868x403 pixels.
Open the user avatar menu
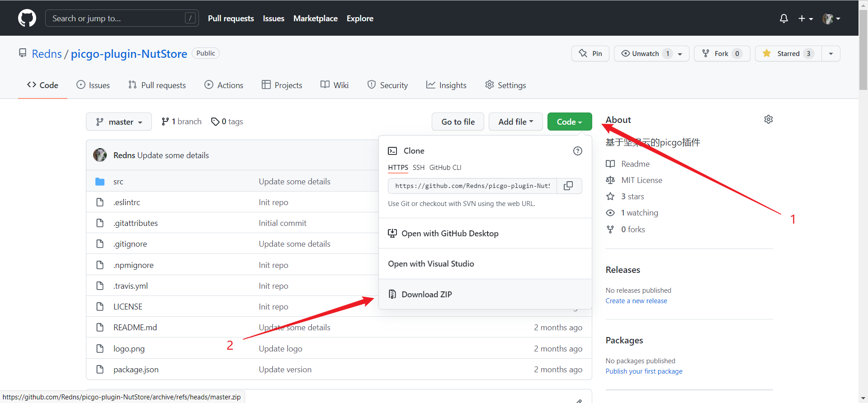[831, 19]
